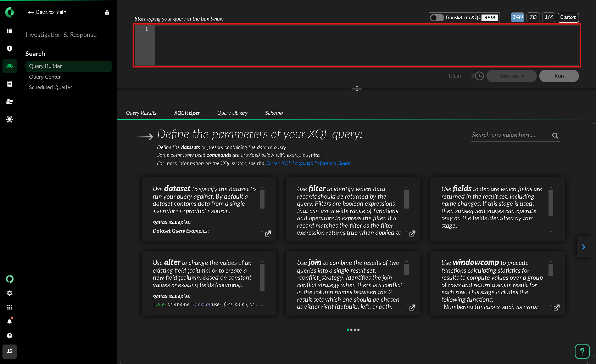Open the apps grid icon
Image resolution: width=596 pixels, height=364 pixels.
pyautogui.click(x=10, y=307)
